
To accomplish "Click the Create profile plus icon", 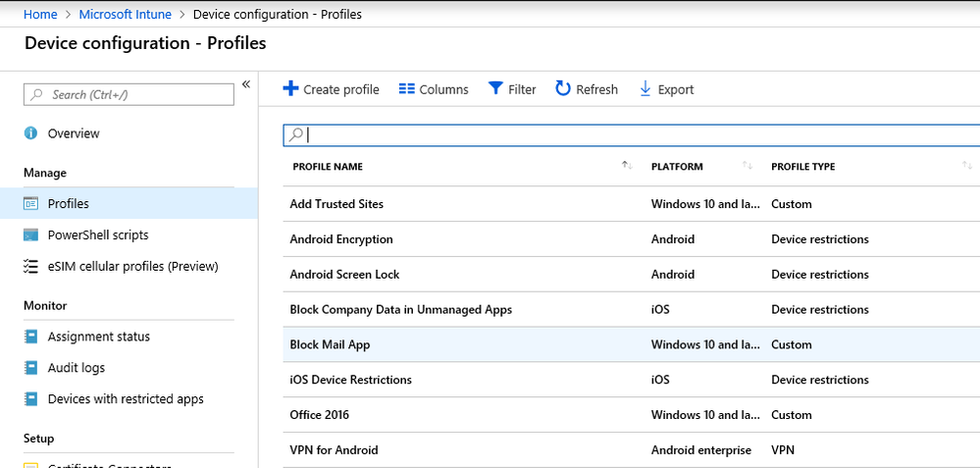I will [290, 89].
